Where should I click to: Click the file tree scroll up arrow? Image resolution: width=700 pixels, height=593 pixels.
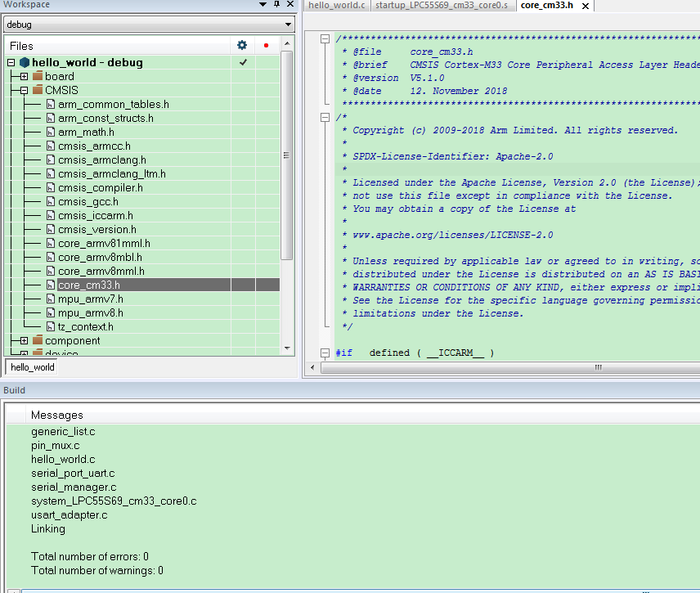point(287,43)
